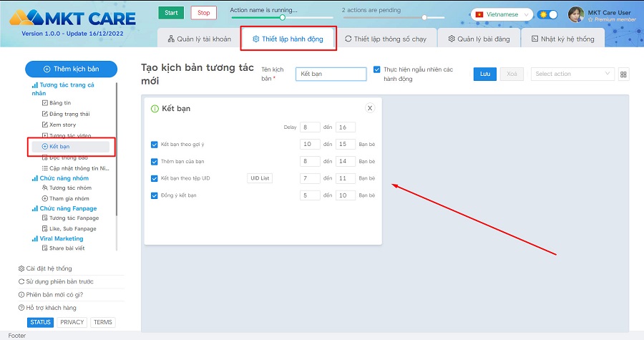Click Hỗ trợ khách hàng help link

(47, 307)
